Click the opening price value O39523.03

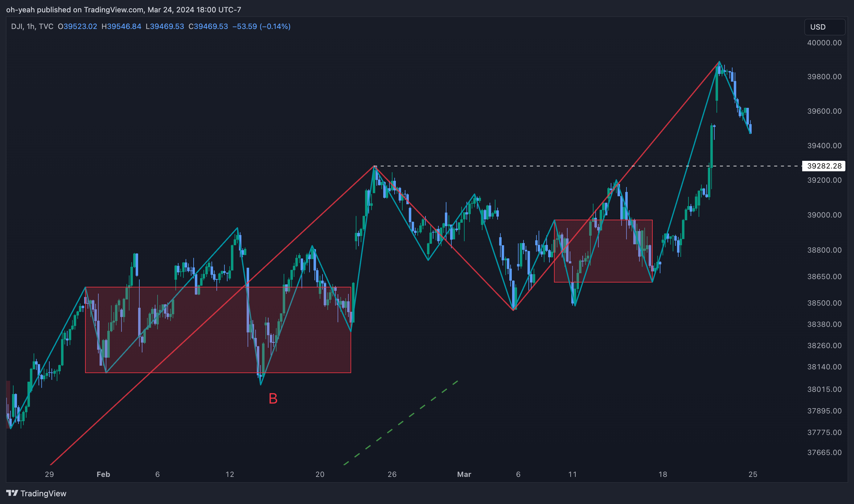77,26
